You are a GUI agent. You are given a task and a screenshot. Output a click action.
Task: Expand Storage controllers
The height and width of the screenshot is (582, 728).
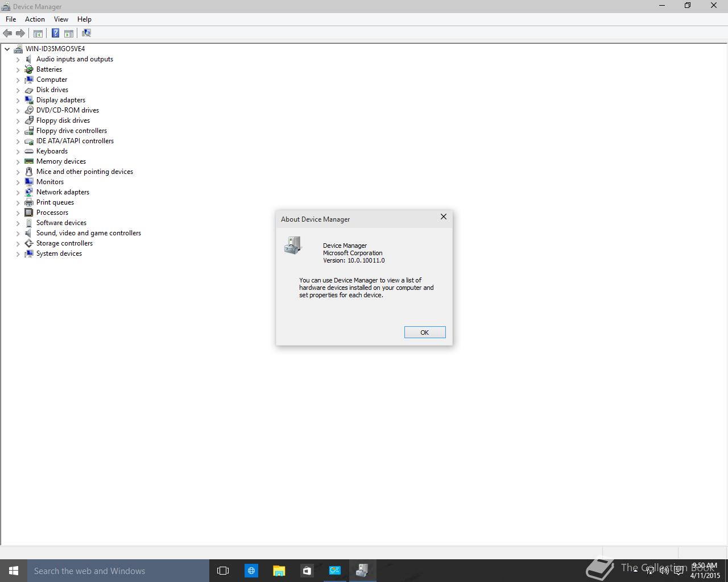point(18,243)
